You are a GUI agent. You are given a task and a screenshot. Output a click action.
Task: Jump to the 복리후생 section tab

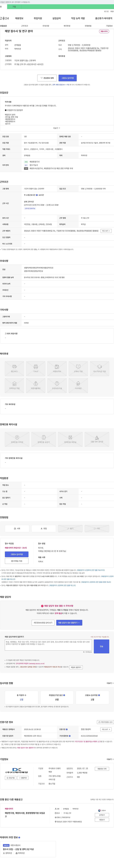[67, 26]
